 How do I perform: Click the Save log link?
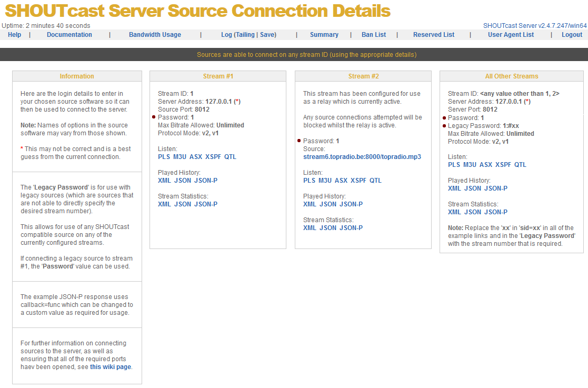pyautogui.click(x=267, y=35)
